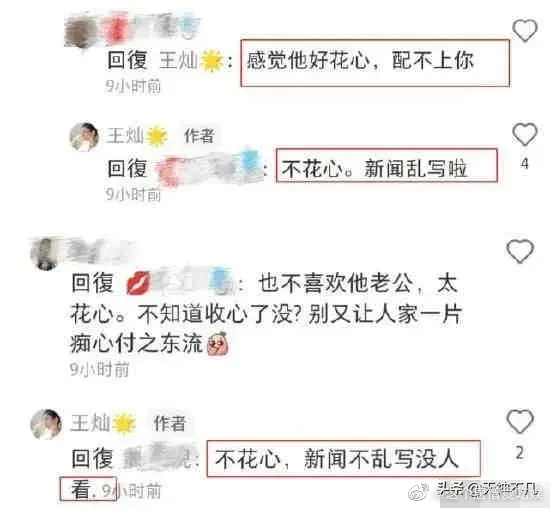Image resolution: width=550 pixels, height=508 pixels.
Task: Click the like count 4
Action: coord(525,164)
